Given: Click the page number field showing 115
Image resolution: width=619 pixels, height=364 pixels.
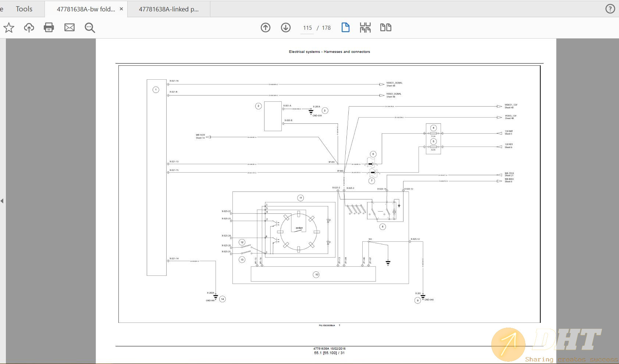Looking at the screenshot, I should click(x=307, y=28).
